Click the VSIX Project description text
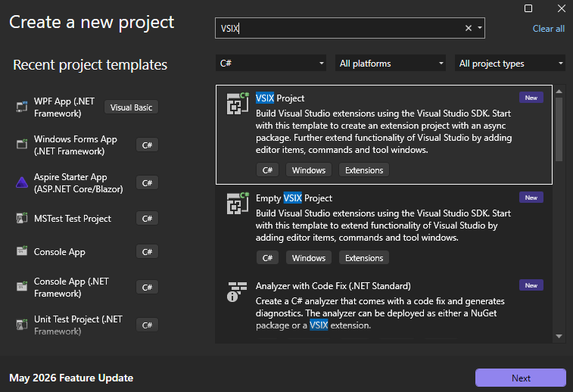 [x=384, y=132]
